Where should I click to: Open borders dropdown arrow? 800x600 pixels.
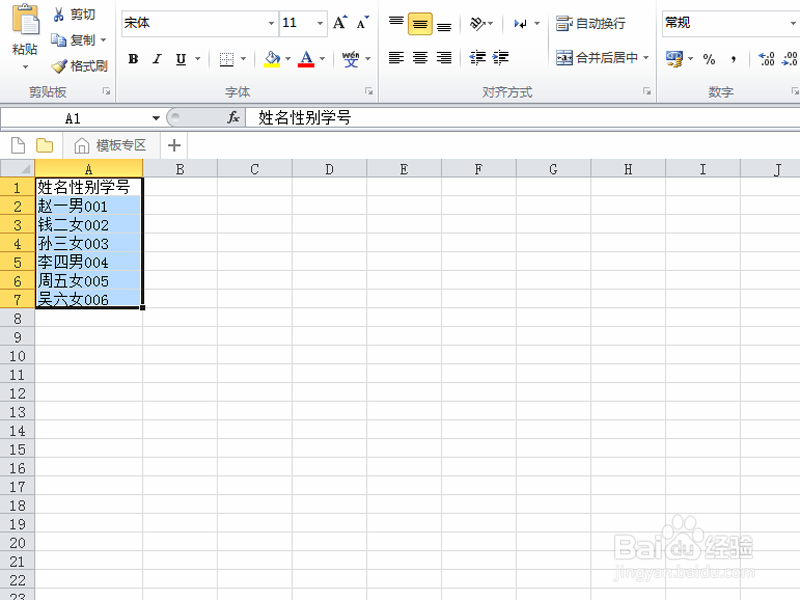[243, 59]
